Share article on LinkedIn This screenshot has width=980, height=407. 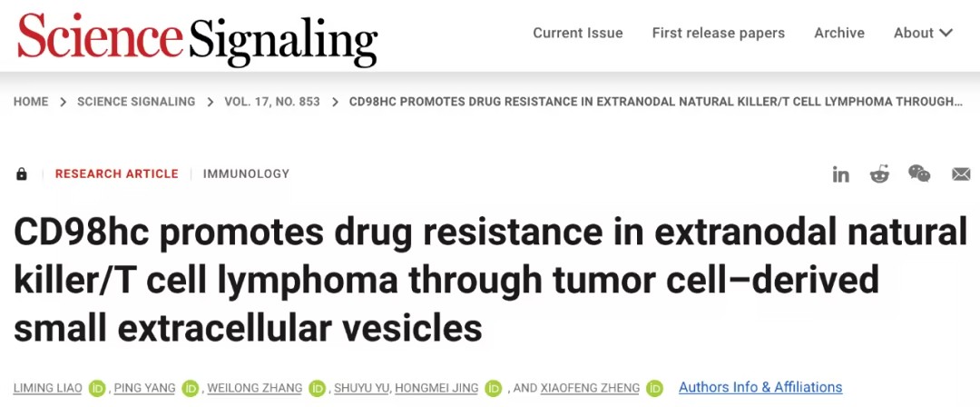[841, 174]
